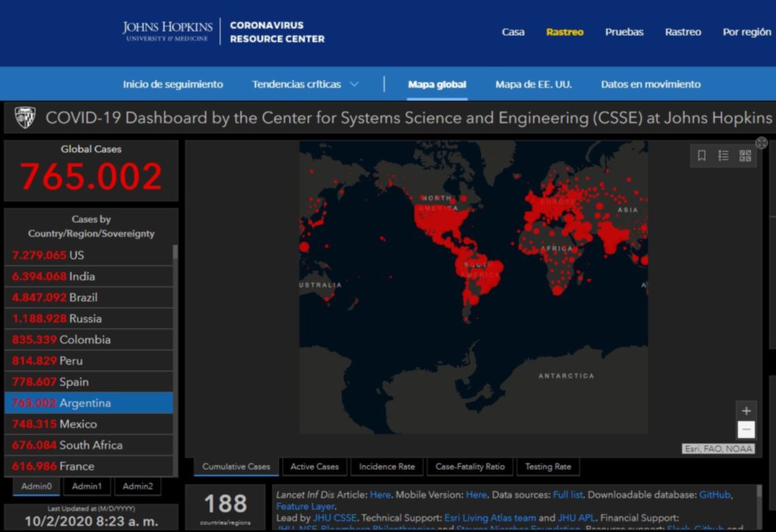Click the Global Cases 765.002 figure
This screenshot has width=776, height=532.
point(91,176)
